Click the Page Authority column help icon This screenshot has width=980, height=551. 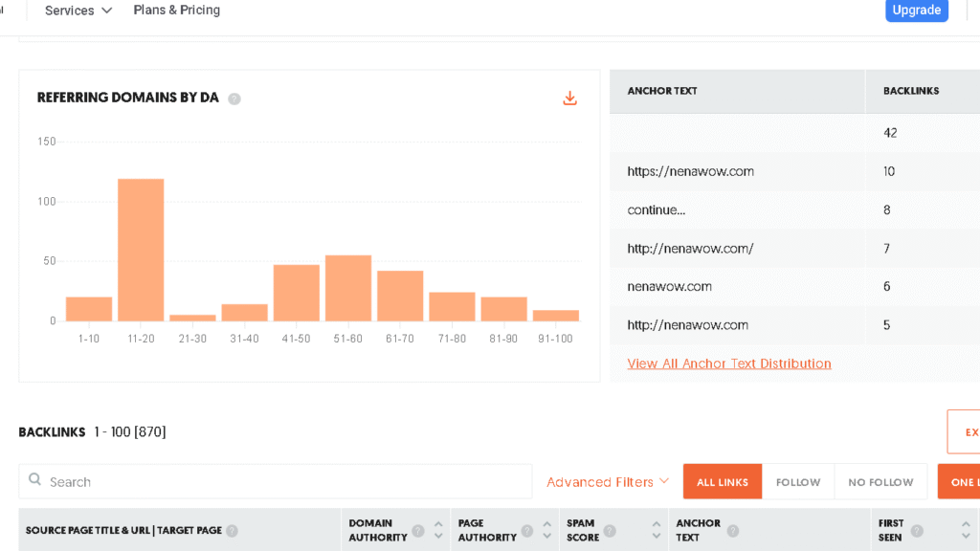[x=526, y=532]
